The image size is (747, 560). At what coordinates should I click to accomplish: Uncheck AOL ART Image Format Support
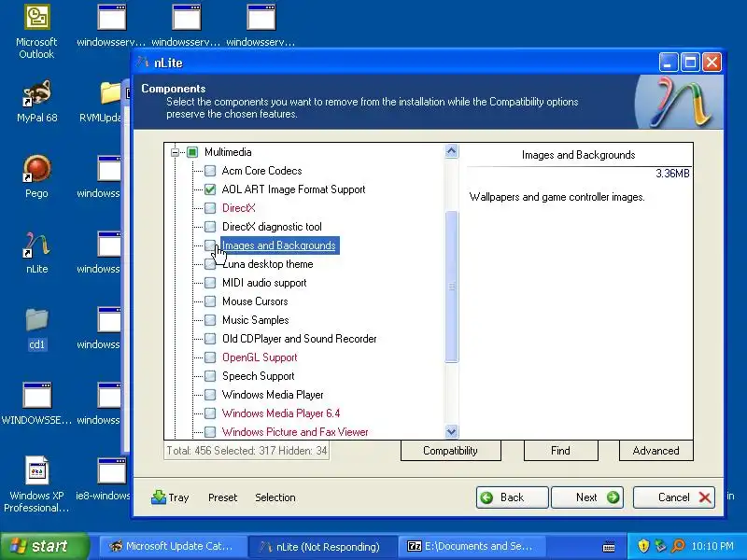tap(209, 189)
